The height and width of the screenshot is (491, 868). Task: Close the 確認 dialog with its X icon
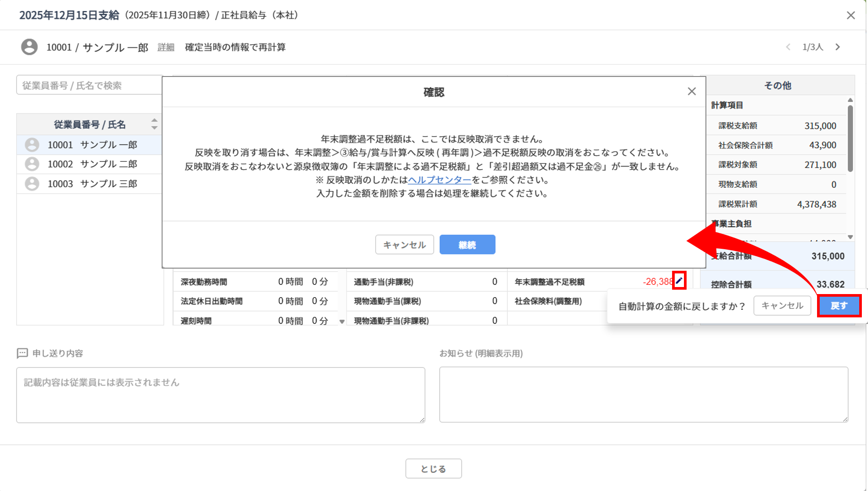click(692, 91)
